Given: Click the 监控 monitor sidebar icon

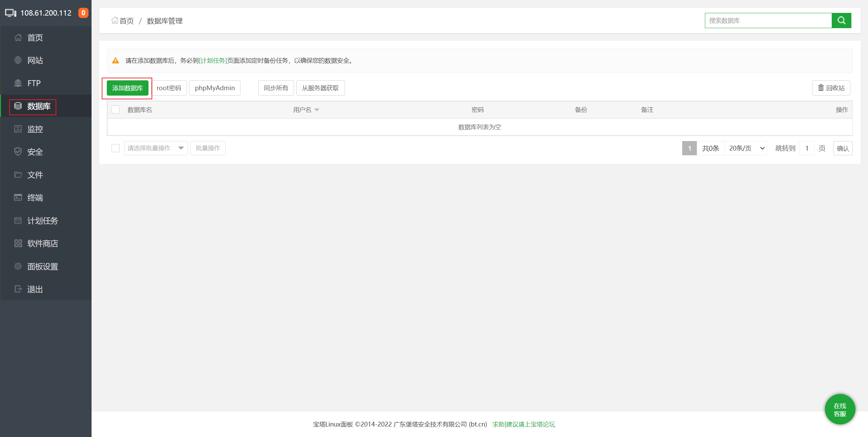Looking at the screenshot, I should click(x=18, y=129).
